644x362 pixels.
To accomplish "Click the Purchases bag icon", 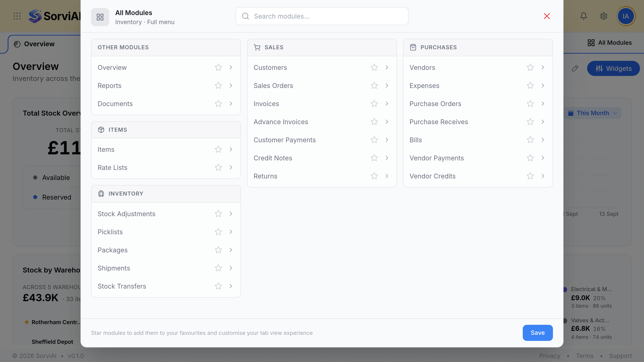I will tap(413, 47).
